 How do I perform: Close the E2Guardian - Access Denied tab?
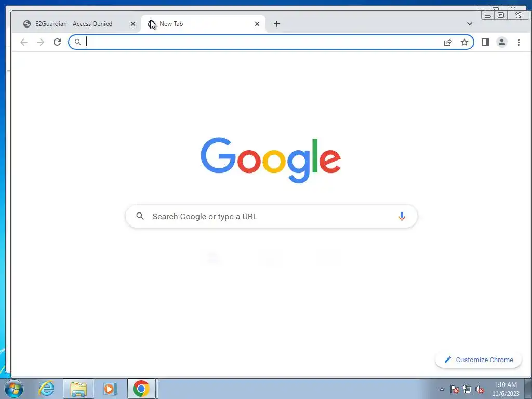pos(133,24)
